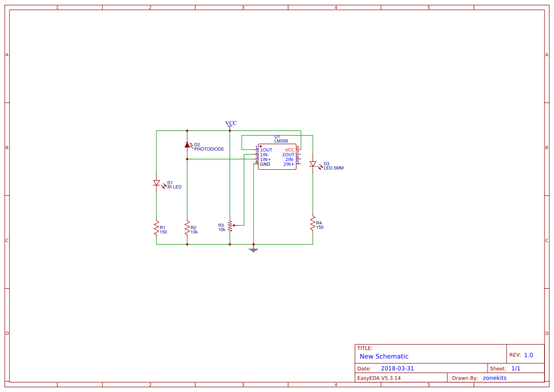Select resistor R2 valued 10k
This screenshot has width=554, height=392.
(x=187, y=228)
